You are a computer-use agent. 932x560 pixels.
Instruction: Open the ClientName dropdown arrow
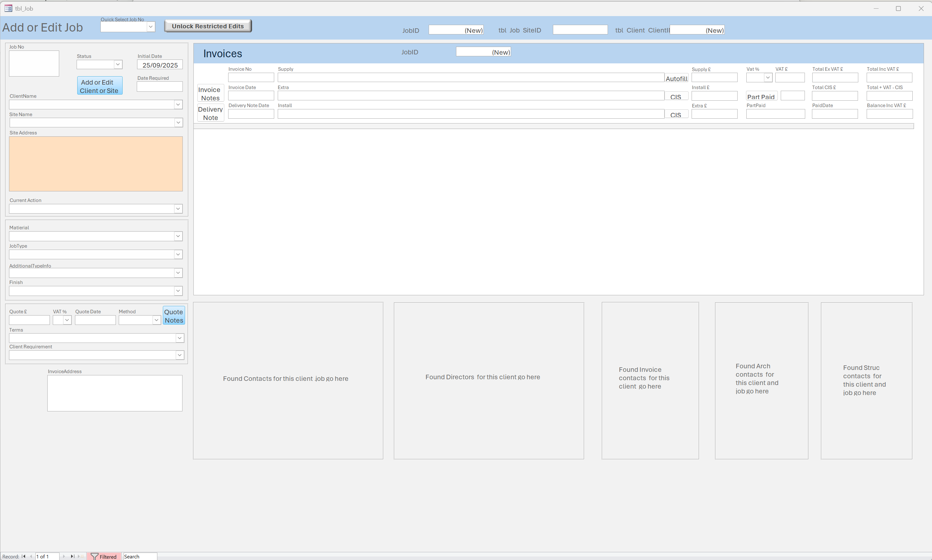click(x=178, y=105)
